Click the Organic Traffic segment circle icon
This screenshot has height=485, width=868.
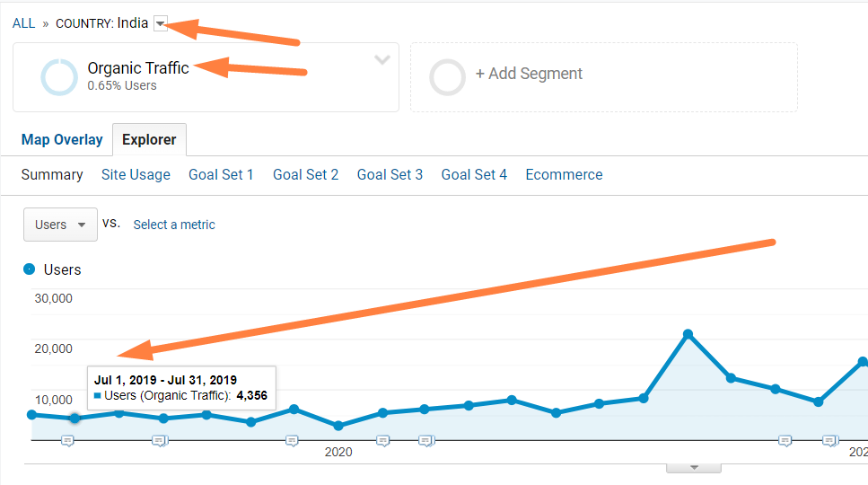click(x=59, y=77)
